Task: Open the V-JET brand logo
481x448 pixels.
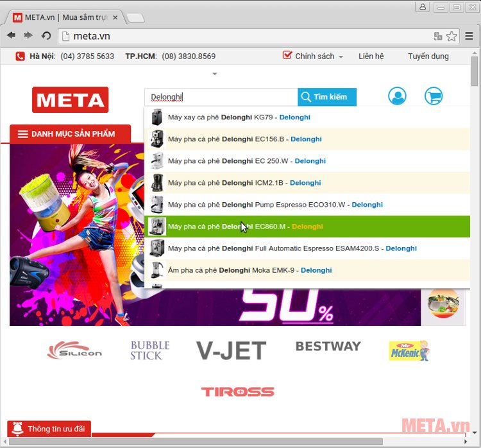Action: [232, 350]
